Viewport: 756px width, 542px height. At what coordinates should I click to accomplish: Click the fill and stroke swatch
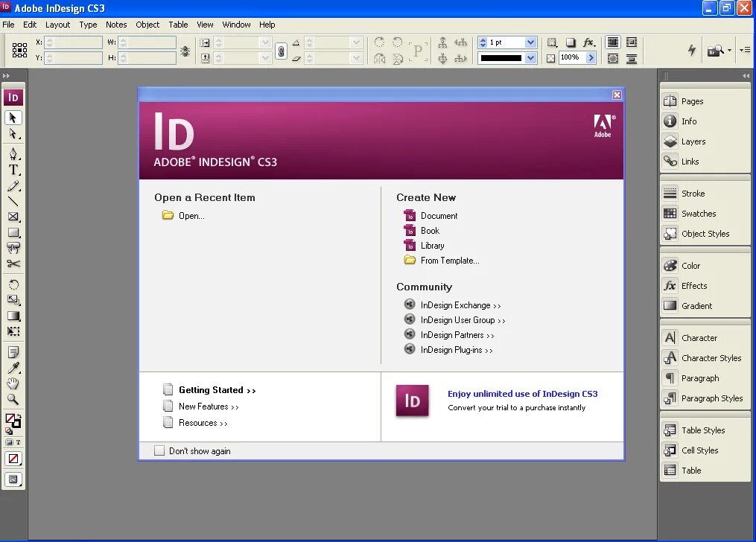pos(13,420)
